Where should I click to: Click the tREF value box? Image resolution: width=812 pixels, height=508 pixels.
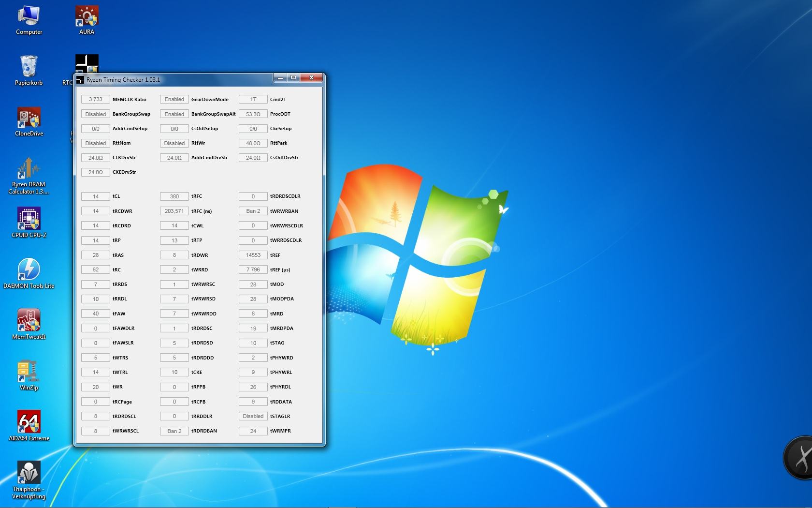[253, 255]
